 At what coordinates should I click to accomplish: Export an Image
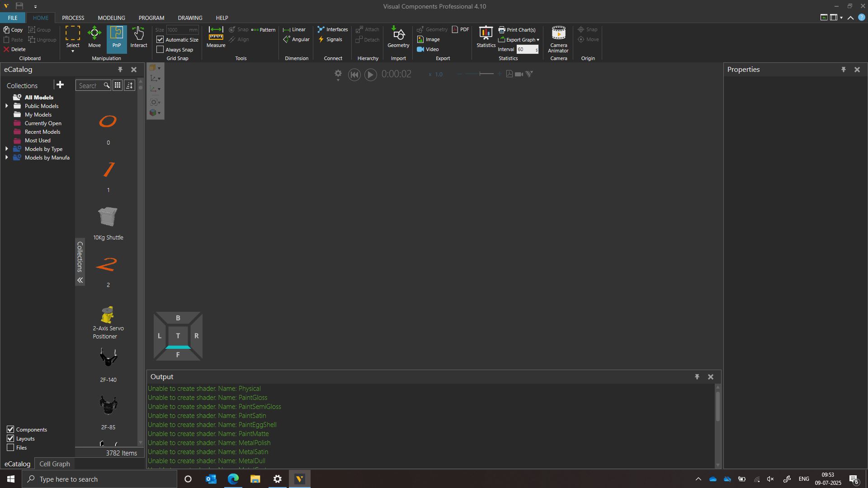(429, 39)
